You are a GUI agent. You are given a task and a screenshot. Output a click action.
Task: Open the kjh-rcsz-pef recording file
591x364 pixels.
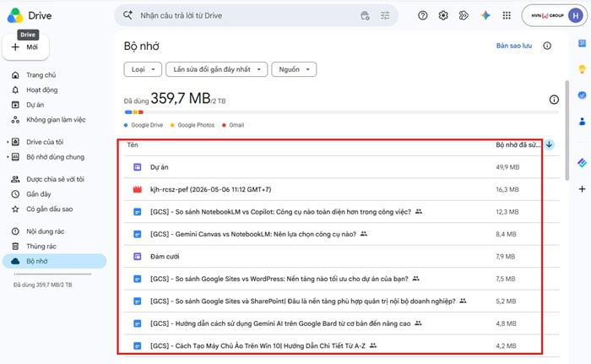(341, 189)
